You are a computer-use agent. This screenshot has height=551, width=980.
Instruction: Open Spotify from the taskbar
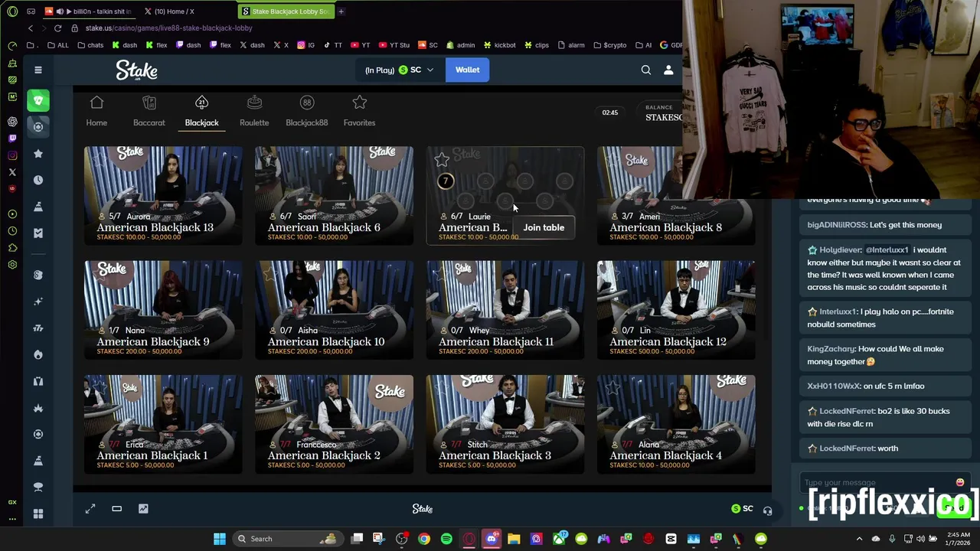coord(446,539)
